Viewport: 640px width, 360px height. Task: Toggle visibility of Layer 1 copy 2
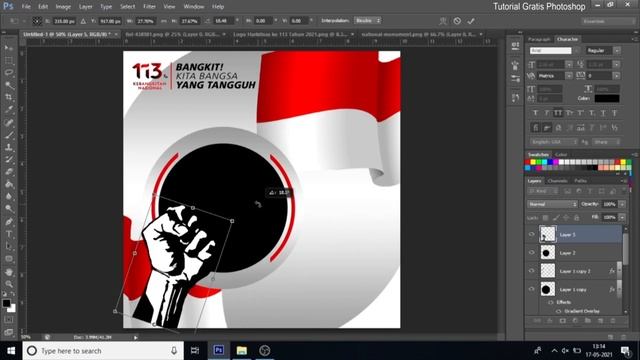tap(531, 271)
